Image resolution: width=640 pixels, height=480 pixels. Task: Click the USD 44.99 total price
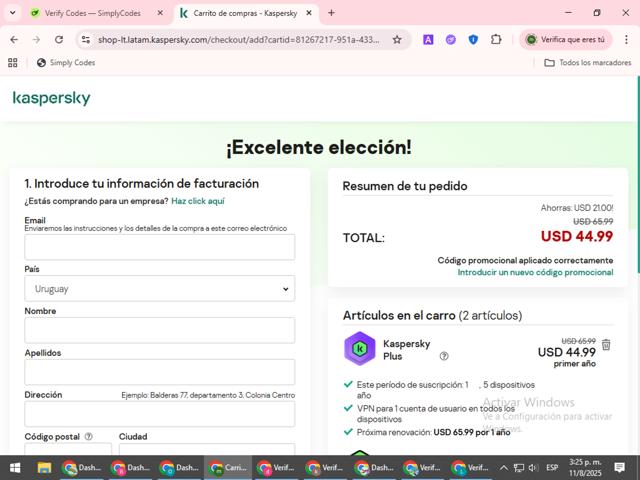[577, 236]
